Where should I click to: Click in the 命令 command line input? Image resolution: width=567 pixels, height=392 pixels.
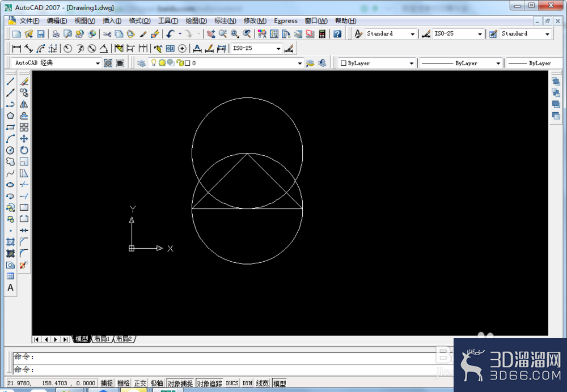(x=224, y=369)
